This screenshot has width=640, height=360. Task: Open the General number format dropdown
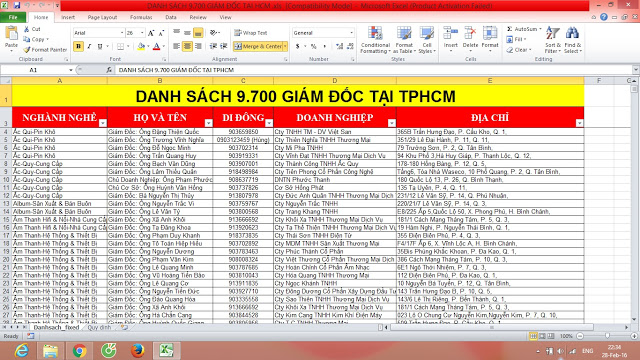point(351,33)
